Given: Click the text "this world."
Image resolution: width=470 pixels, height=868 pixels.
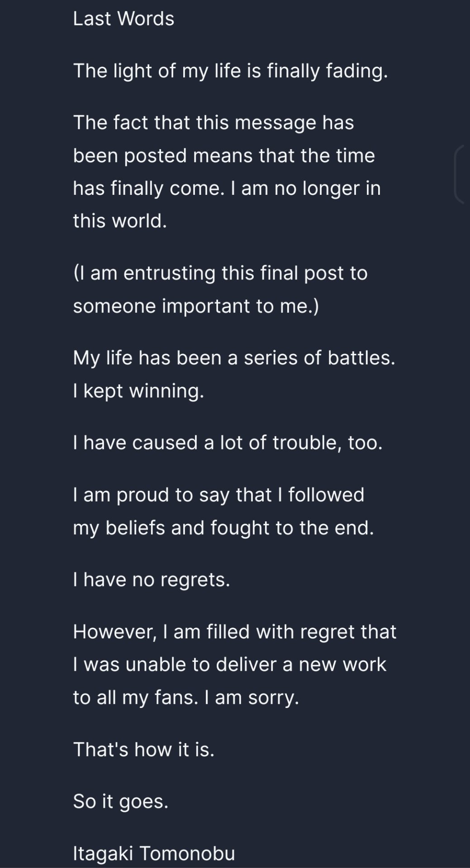Looking at the screenshot, I should coord(120,221).
